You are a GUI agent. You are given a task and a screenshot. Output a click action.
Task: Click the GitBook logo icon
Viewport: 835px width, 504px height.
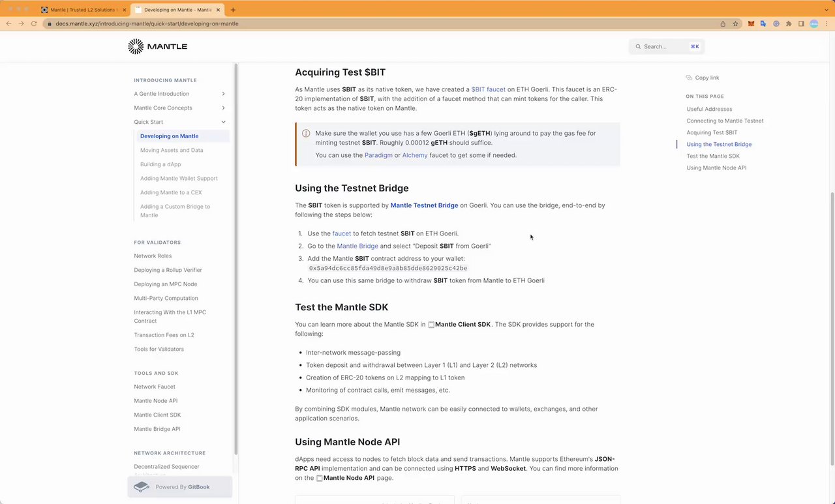coord(142,487)
